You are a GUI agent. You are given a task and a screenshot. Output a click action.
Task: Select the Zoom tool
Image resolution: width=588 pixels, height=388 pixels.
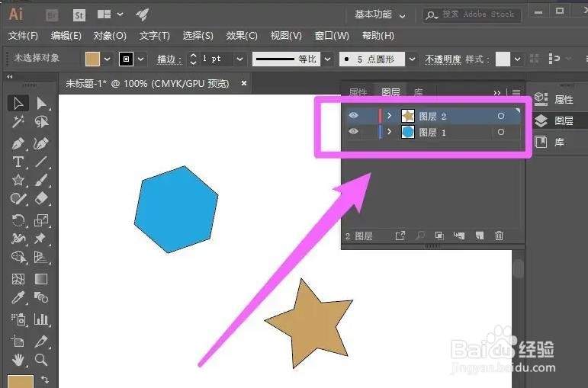click(41, 360)
